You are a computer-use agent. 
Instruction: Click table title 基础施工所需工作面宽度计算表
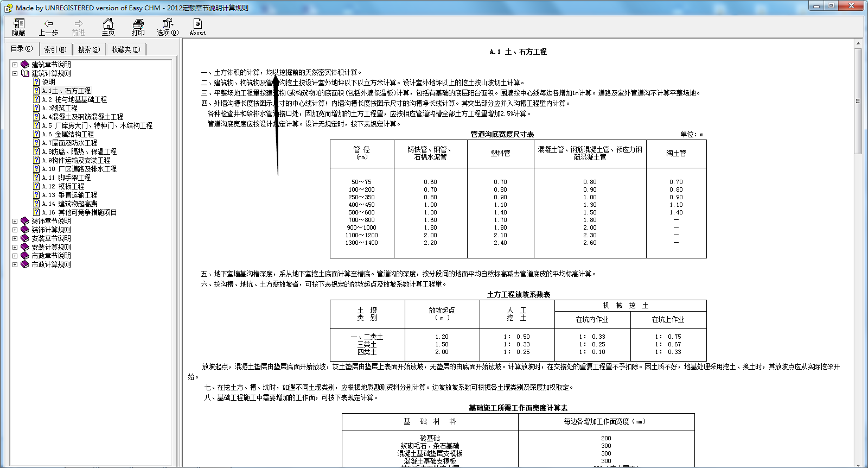[518, 408]
